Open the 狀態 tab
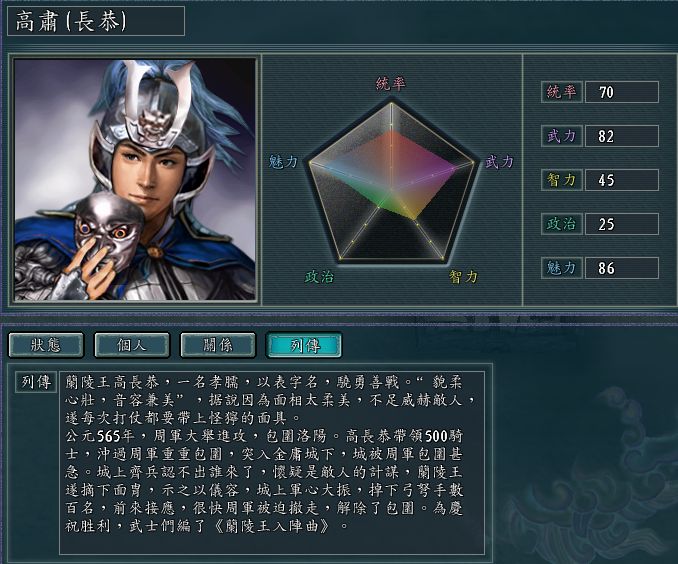The image size is (678, 564). (x=46, y=345)
